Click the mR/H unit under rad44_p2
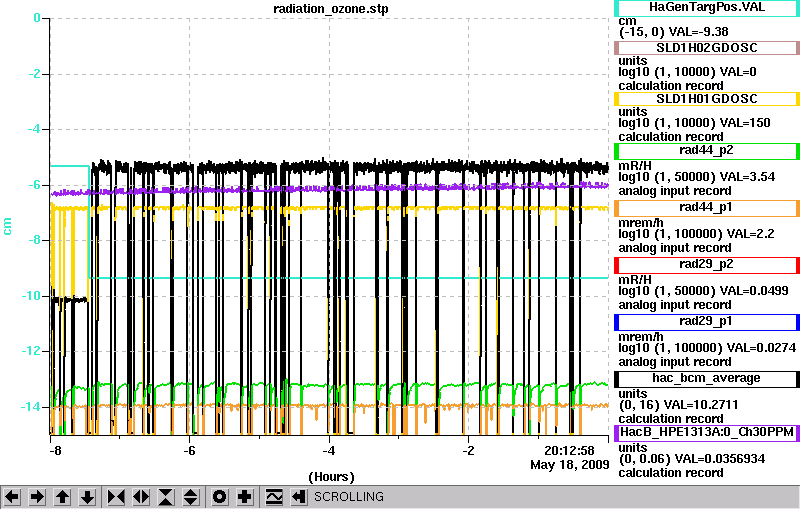 [635, 166]
